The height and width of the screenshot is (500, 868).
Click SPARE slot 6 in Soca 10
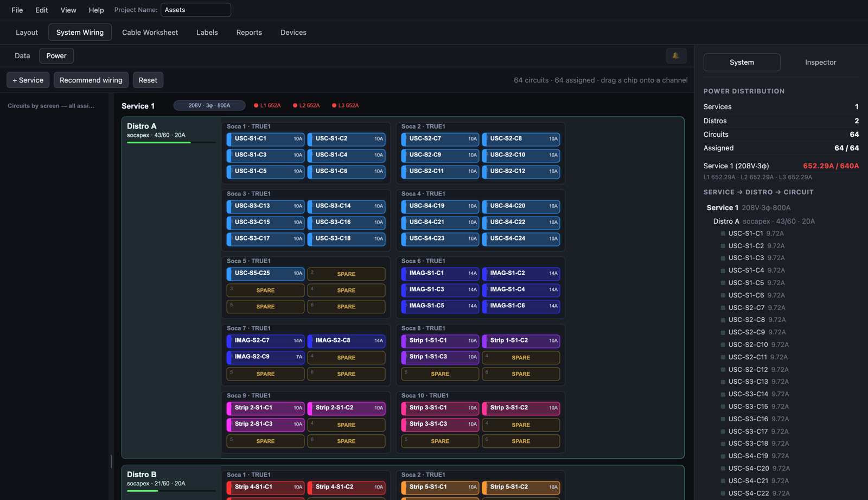pos(521,441)
